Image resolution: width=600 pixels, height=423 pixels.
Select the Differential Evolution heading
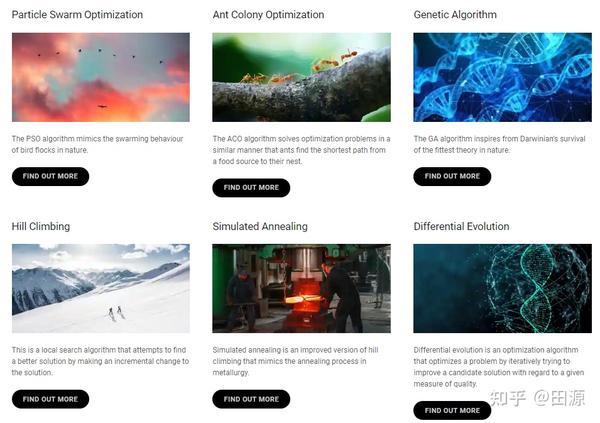tap(461, 227)
